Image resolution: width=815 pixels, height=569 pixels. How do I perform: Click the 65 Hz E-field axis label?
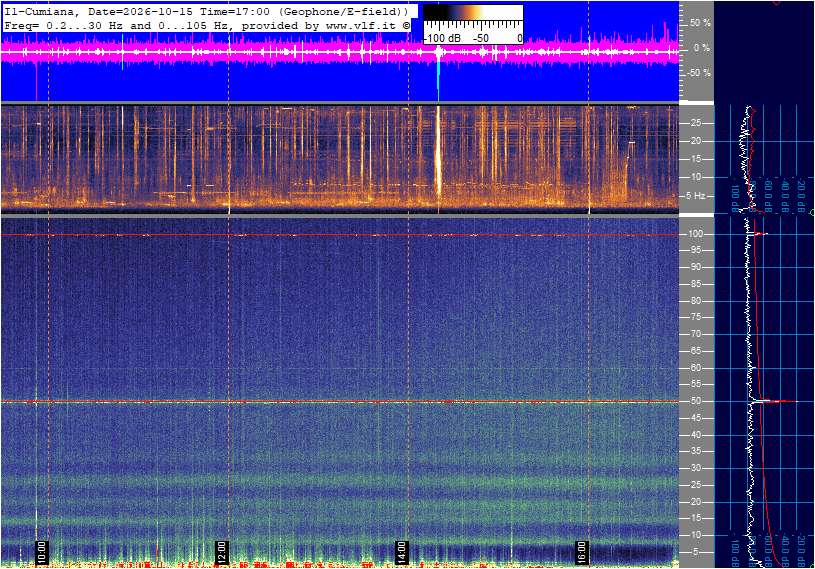695,351
